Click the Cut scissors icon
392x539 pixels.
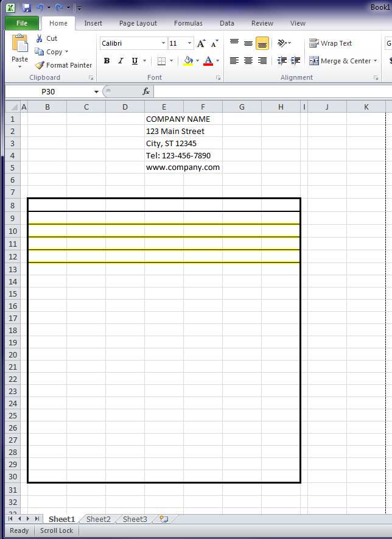[x=40, y=38]
